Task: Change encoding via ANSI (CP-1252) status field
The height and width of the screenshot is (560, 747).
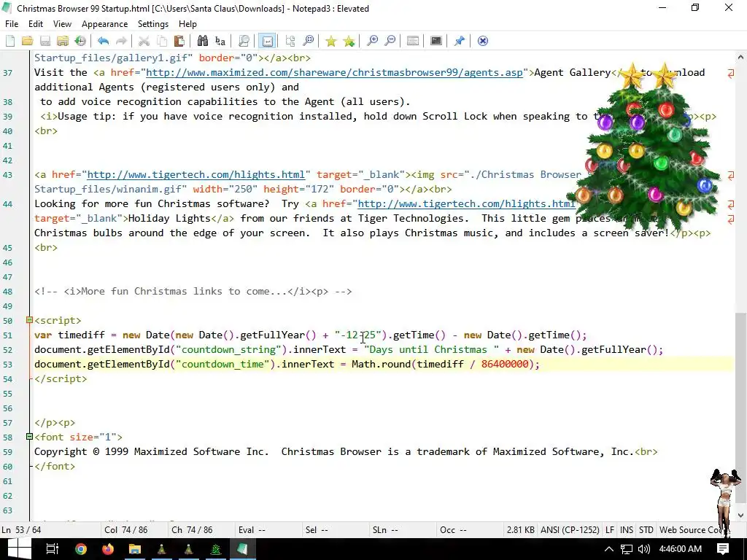Action: pyautogui.click(x=570, y=530)
